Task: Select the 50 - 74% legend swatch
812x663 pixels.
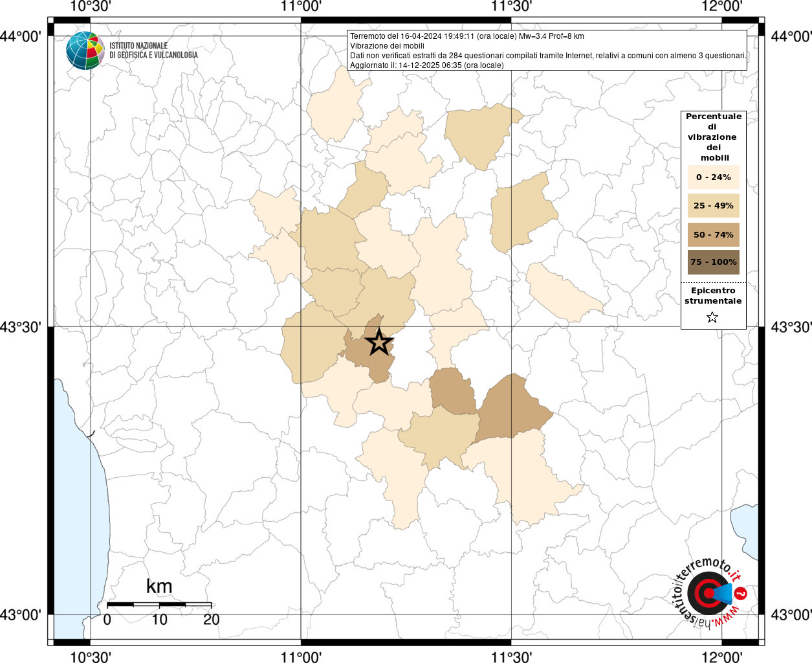Action: click(x=713, y=234)
